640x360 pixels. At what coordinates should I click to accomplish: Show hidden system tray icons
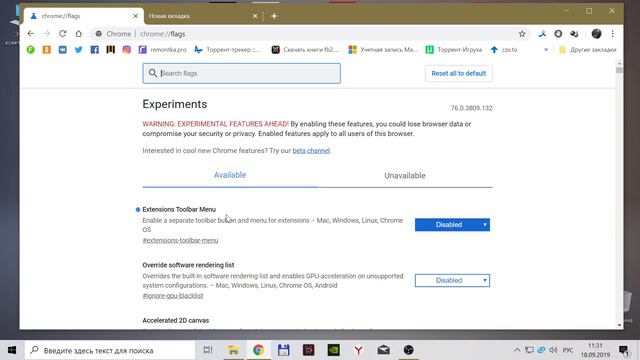coord(517,350)
